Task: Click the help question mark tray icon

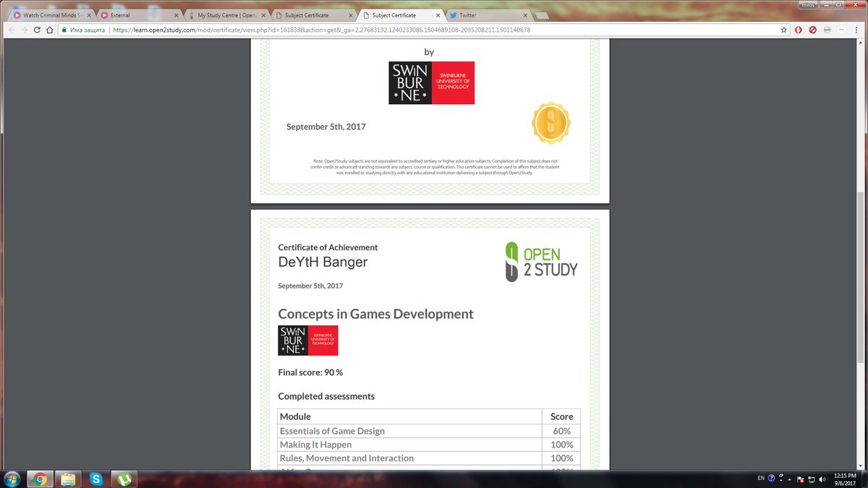Action: click(772, 479)
